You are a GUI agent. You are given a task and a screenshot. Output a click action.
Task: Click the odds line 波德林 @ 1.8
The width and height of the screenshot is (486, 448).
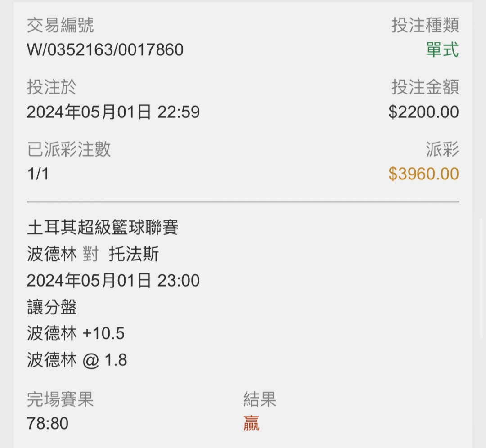77,360
